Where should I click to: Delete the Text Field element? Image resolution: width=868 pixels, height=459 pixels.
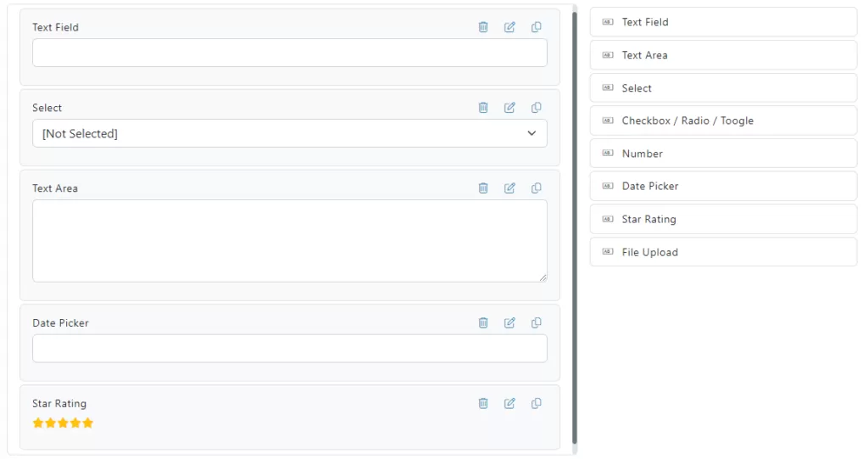(x=483, y=27)
